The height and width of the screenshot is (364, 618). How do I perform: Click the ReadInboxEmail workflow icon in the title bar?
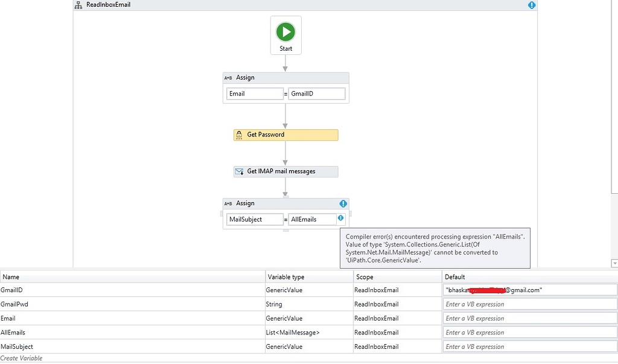(77, 5)
